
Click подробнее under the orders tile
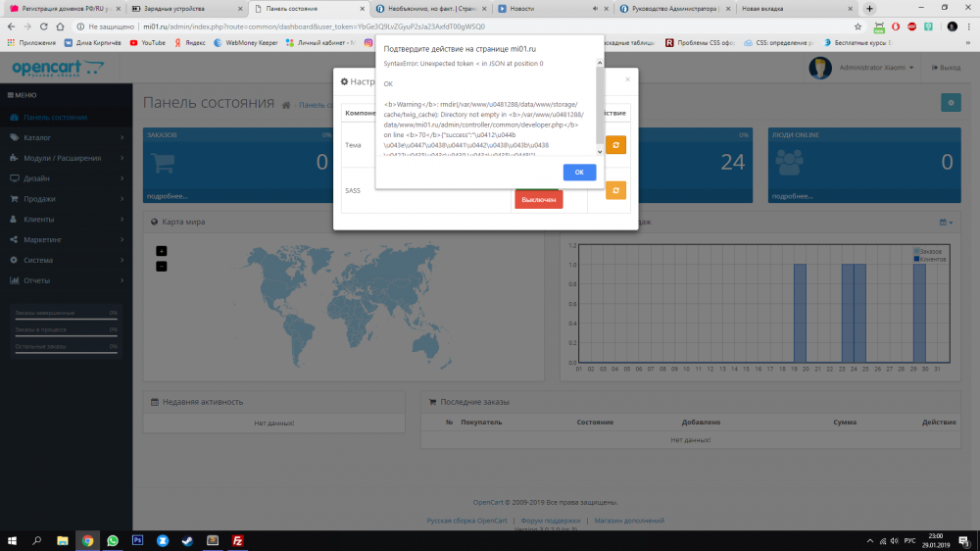(x=167, y=196)
